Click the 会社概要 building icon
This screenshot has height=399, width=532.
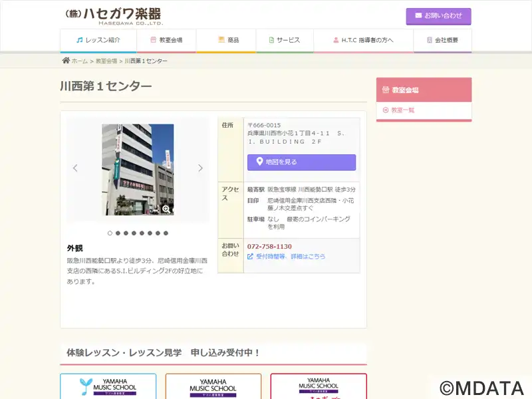429,40
